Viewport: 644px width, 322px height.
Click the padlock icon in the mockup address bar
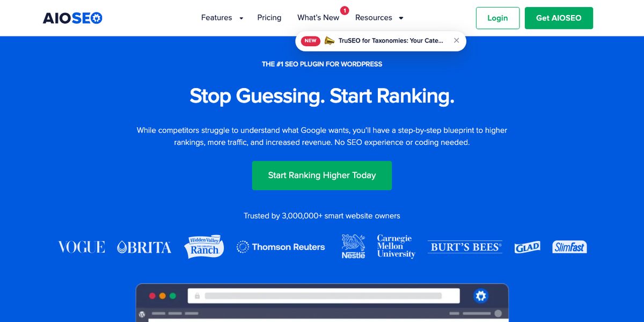click(197, 296)
